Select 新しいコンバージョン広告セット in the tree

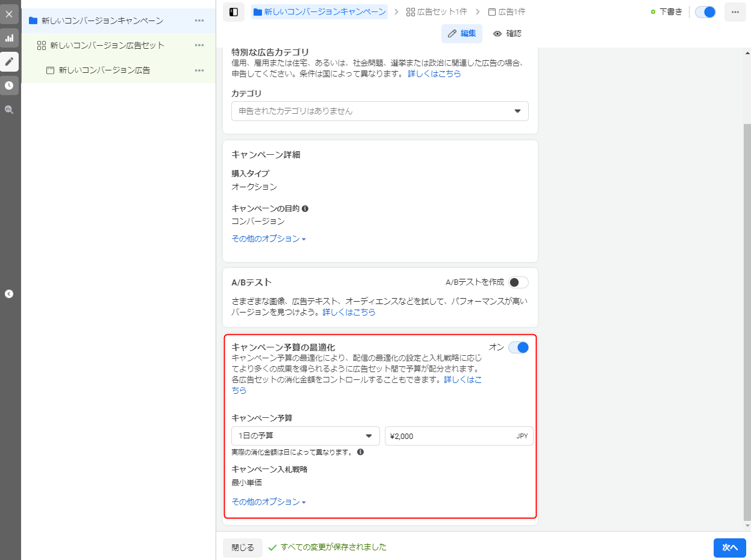point(107,45)
